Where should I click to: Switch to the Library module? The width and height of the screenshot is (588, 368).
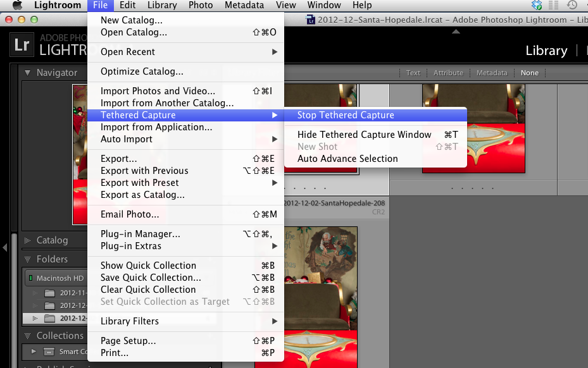tap(546, 51)
